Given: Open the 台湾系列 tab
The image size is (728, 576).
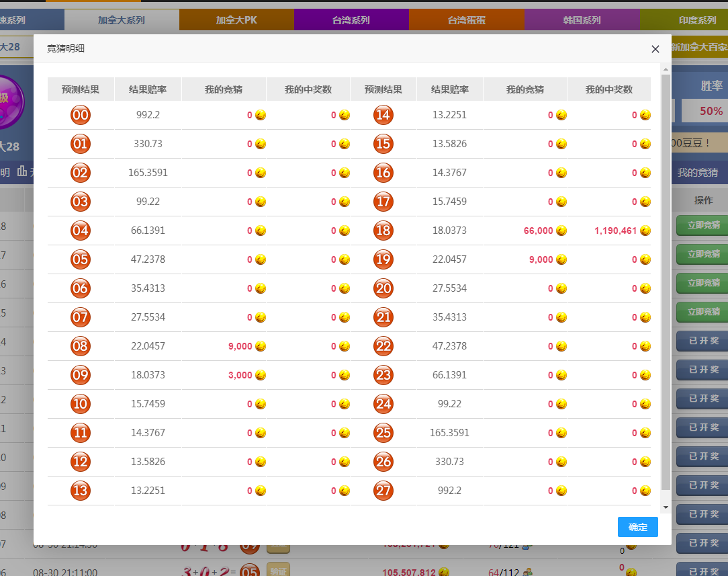Looking at the screenshot, I should (x=351, y=20).
